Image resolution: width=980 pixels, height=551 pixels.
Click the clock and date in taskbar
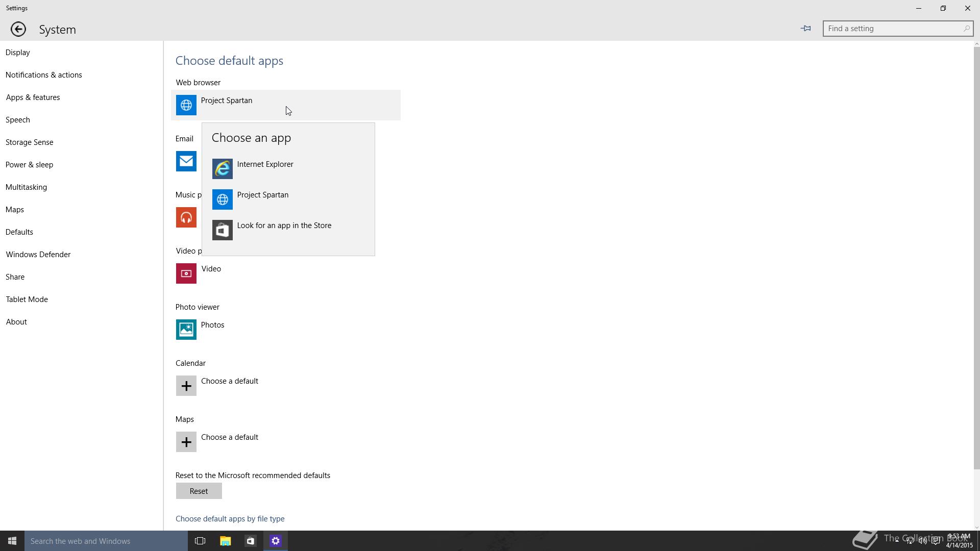click(x=959, y=541)
